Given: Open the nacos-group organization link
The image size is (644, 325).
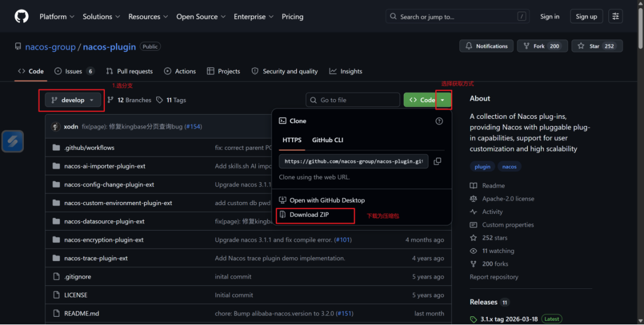Looking at the screenshot, I should pos(51,47).
